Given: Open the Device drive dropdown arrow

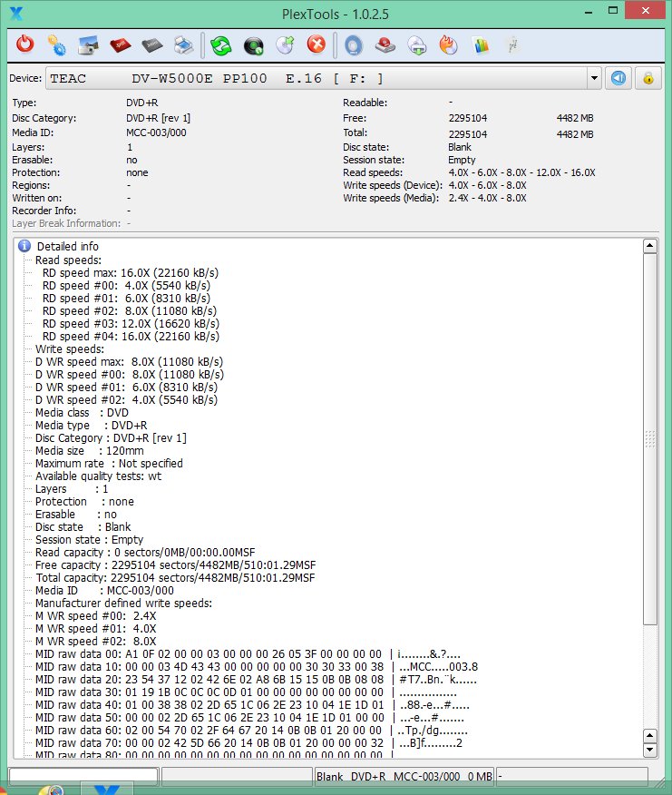Looking at the screenshot, I should click(x=594, y=79).
